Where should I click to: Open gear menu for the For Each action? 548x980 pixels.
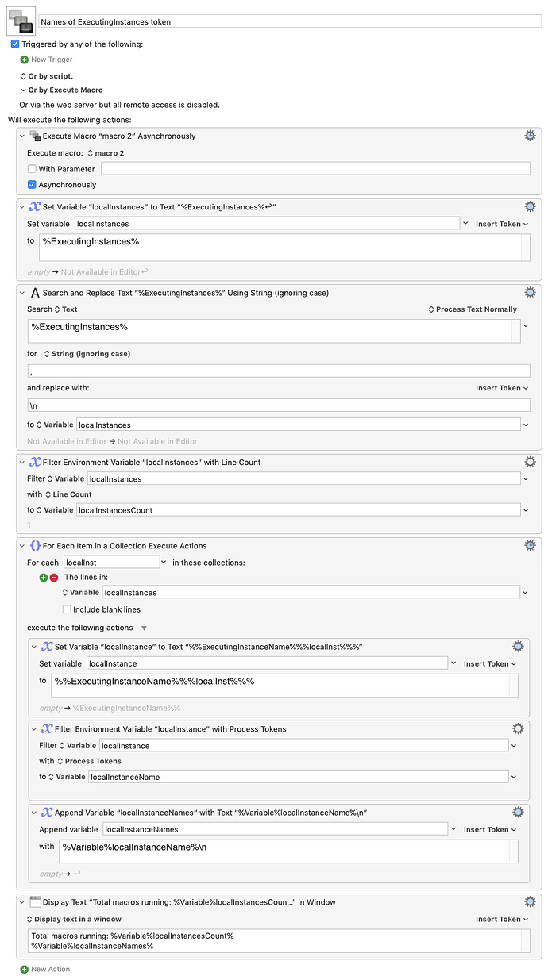point(530,545)
